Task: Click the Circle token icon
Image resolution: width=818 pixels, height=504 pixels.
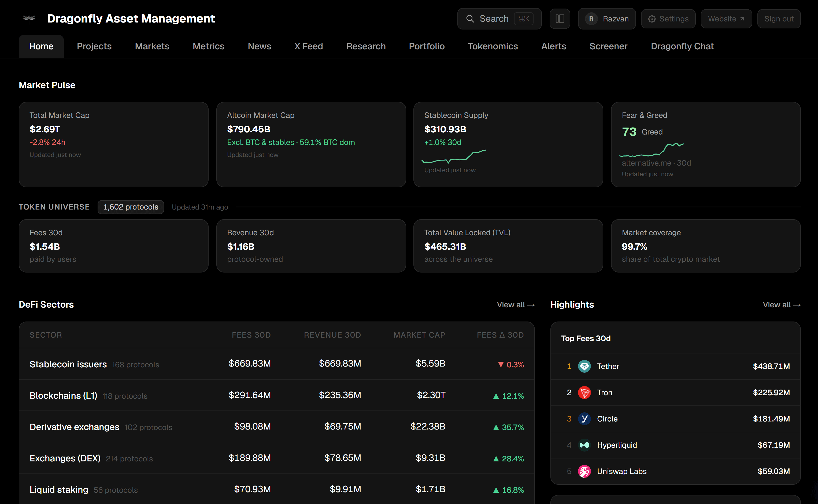Action: (584, 419)
